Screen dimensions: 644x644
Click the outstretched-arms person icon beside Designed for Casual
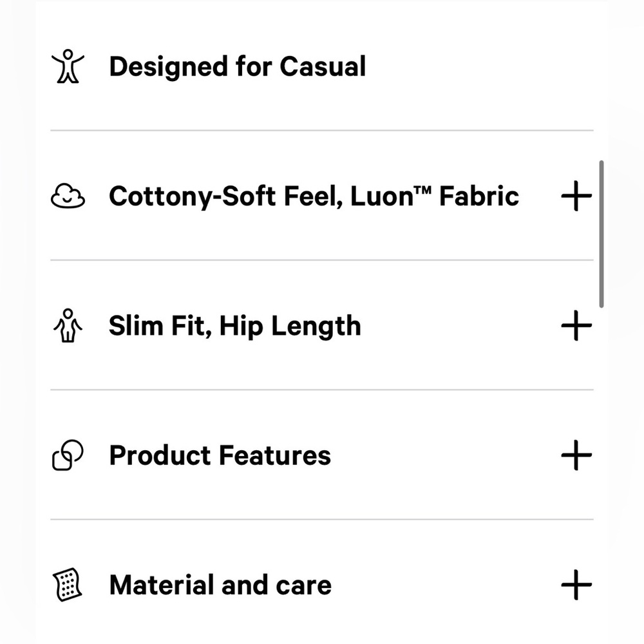(68, 66)
